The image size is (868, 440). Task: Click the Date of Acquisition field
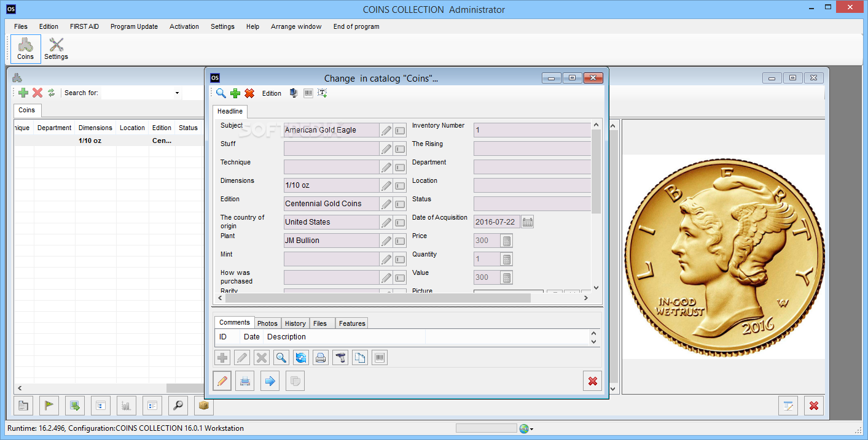click(497, 222)
